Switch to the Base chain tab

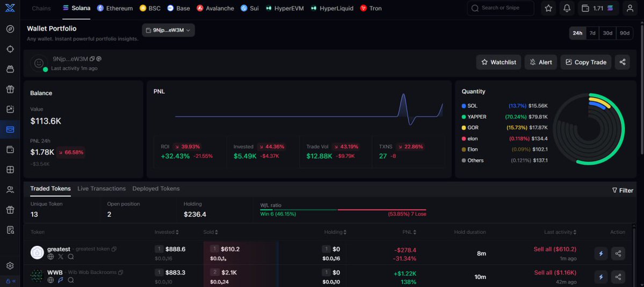[178, 8]
